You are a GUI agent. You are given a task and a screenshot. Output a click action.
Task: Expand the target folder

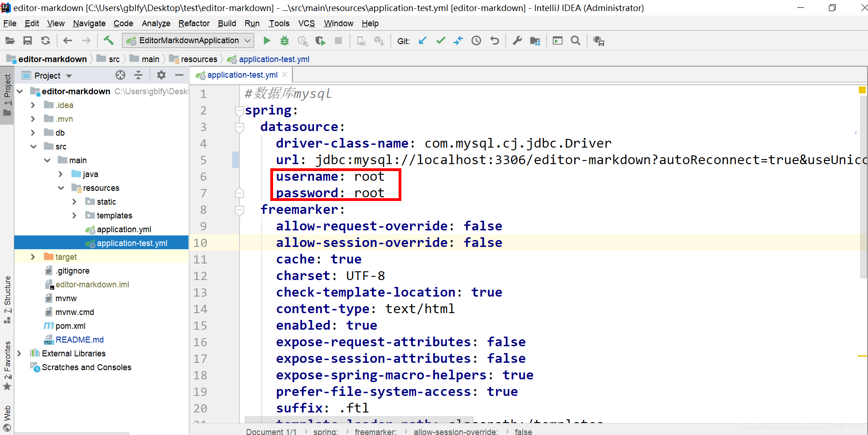[x=33, y=257]
